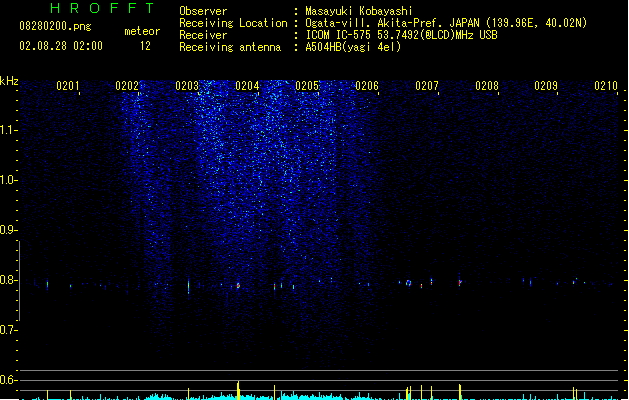The image size is (629, 400).
Task: Click the HROFFT title text
Action: [x=102, y=8]
